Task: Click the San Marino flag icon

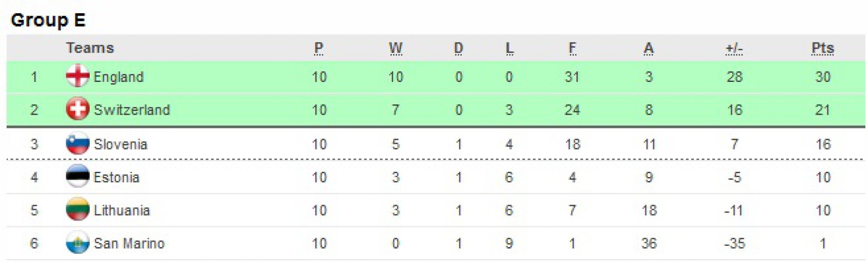Action: point(77,242)
